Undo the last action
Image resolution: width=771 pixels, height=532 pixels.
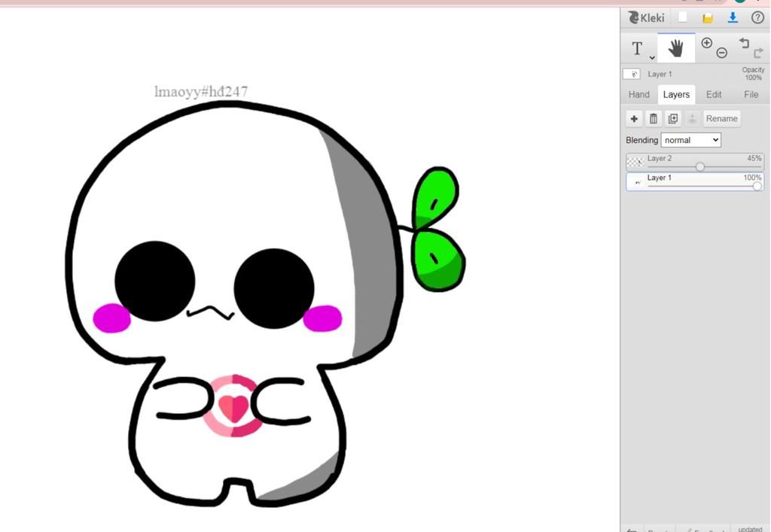(x=744, y=43)
